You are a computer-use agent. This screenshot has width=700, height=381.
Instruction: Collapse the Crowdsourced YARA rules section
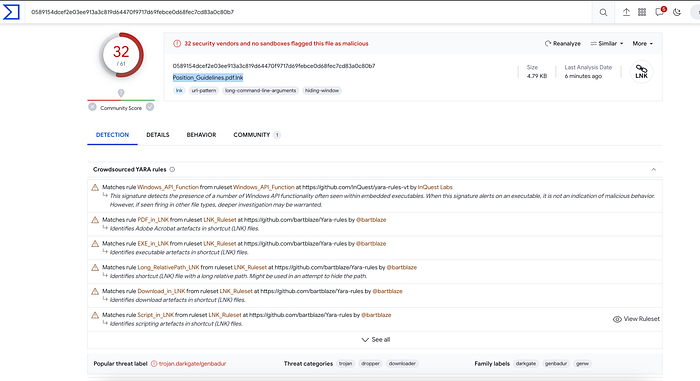click(654, 170)
